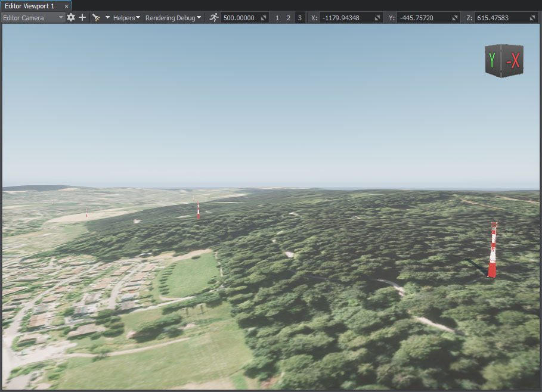The width and height of the screenshot is (542, 392).
Task: Click the running man camera speed icon
Action: click(x=214, y=18)
